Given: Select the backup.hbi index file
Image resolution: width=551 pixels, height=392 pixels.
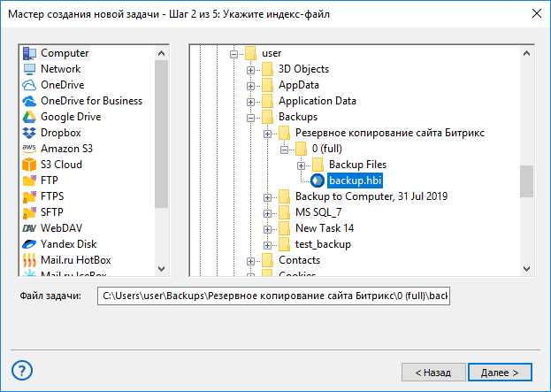Looking at the screenshot, I should pos(355,181).
